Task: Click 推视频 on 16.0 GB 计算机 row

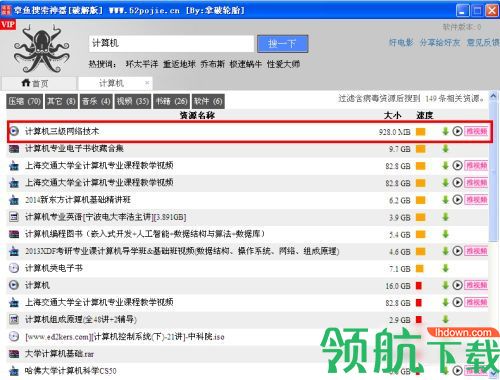Action: click(x=476, y=285)
